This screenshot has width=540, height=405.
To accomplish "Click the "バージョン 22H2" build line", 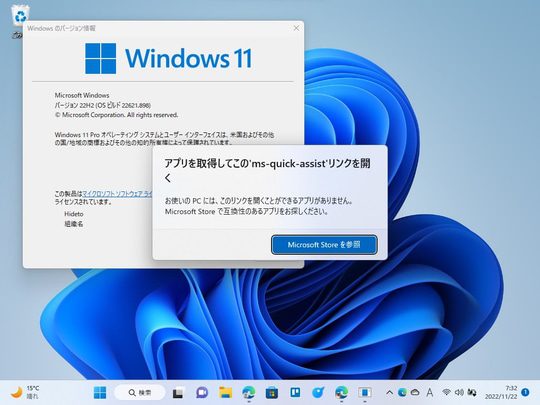I will [x=102, y=105].
